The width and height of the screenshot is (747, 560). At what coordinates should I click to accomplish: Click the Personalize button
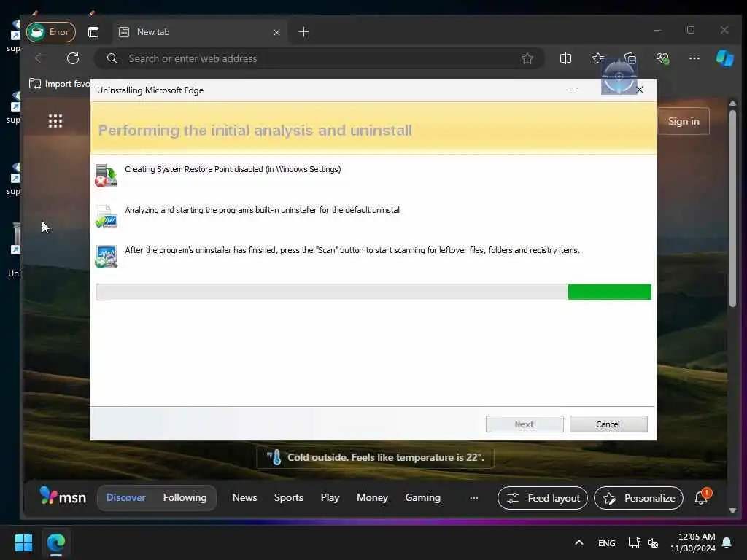pos(638,498)
